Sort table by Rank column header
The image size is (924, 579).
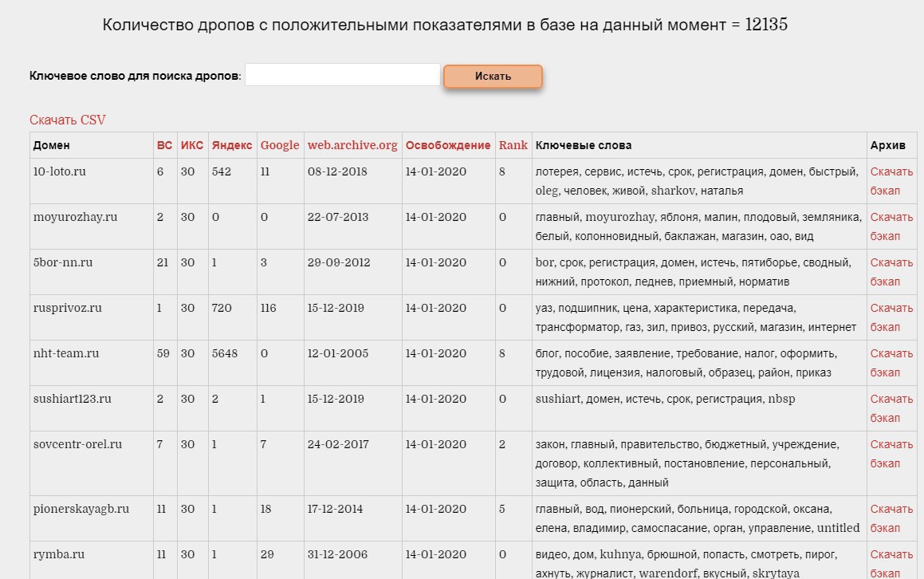coord(513,145)
